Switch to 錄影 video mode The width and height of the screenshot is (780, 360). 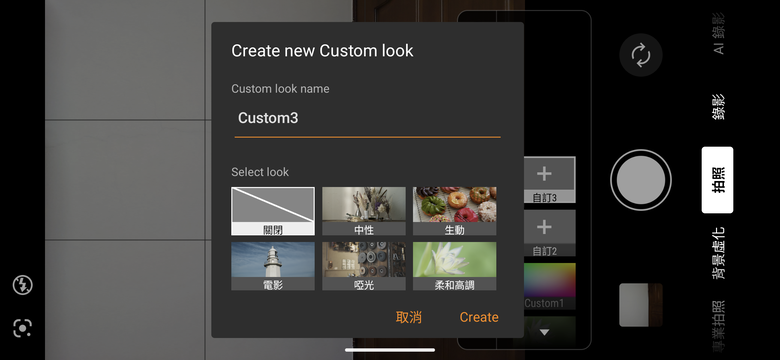click(x=718, y=107)
